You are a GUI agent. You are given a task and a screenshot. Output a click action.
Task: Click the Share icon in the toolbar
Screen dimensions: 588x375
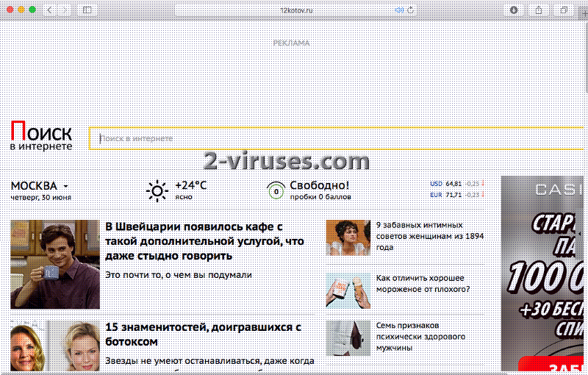pyautogui.click(x=539, y=10)
